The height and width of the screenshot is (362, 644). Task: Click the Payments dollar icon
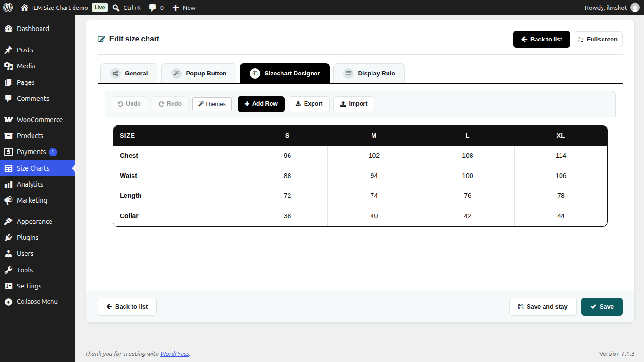8,152
